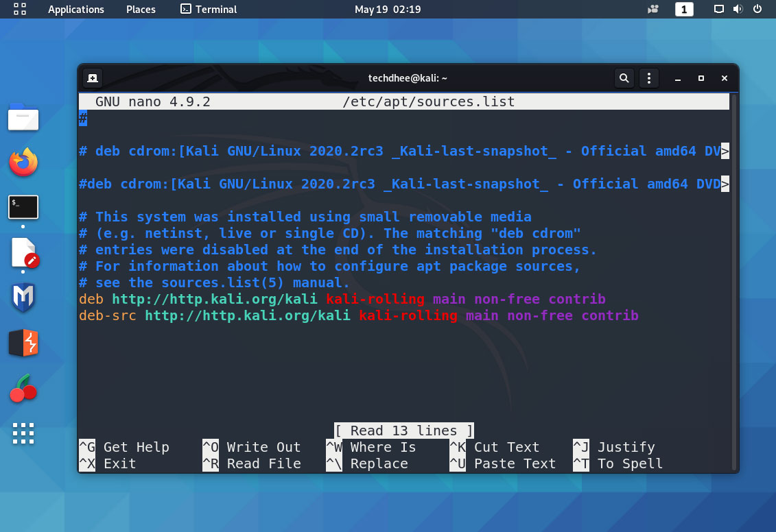The height and width of the screenshot is (532, 776).
Task: Open the Files manager from the dock
Action: (23, 117)
